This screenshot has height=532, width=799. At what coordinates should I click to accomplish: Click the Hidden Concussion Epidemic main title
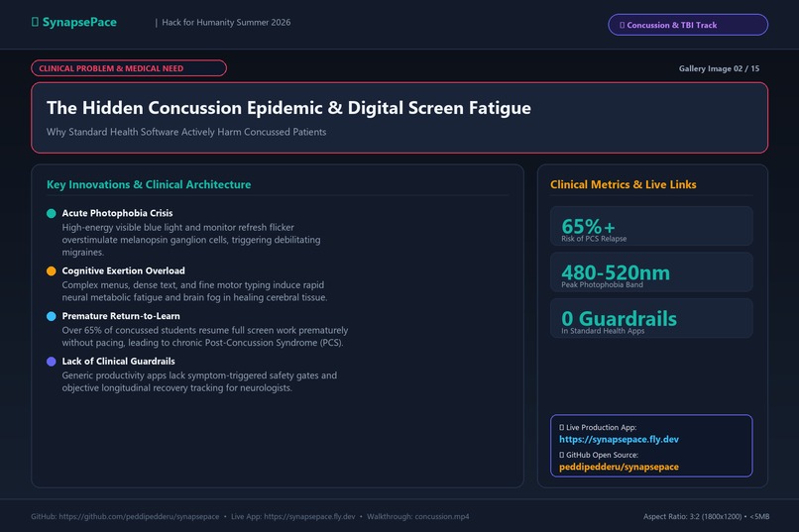click(x=288, y=108)
